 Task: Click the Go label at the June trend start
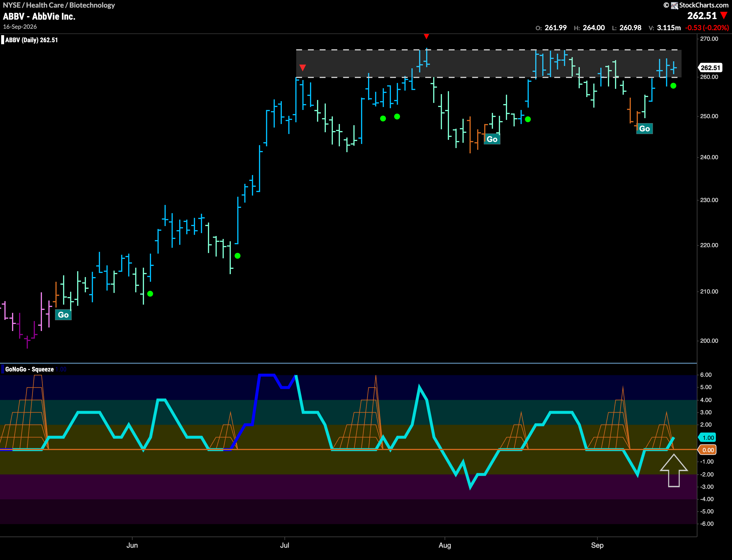(x=63, y=315)
